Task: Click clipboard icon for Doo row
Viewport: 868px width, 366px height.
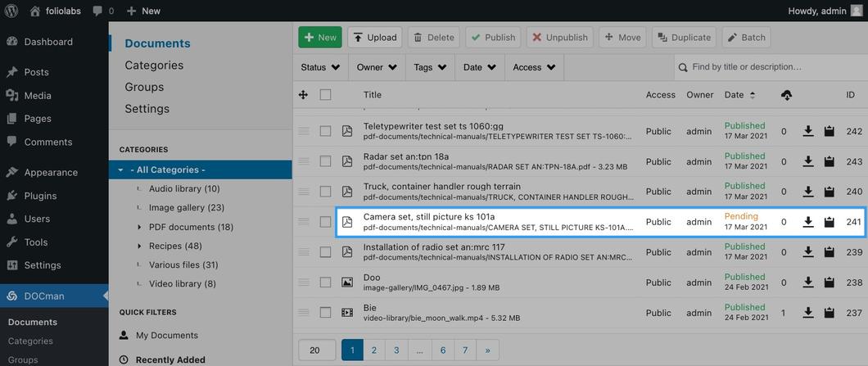Action: point(830,282)
